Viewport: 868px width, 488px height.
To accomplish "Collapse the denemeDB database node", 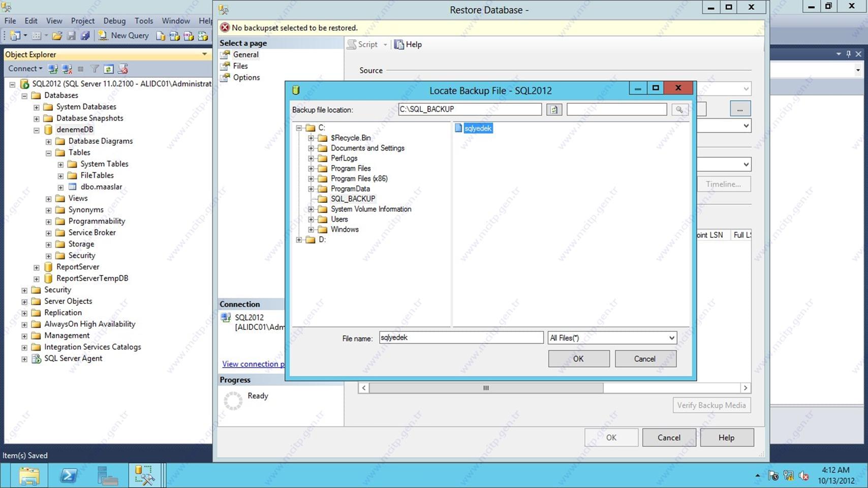I will pos(37,130).
